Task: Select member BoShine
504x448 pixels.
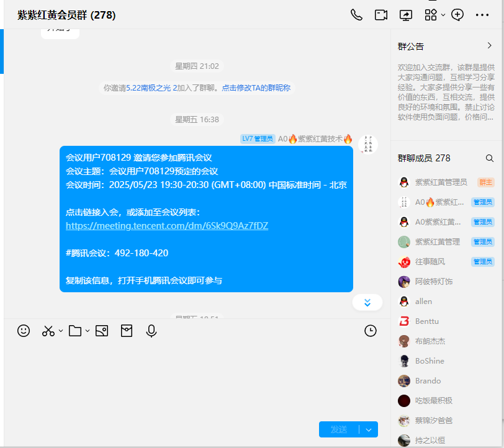Action: (x=446, y=361)
